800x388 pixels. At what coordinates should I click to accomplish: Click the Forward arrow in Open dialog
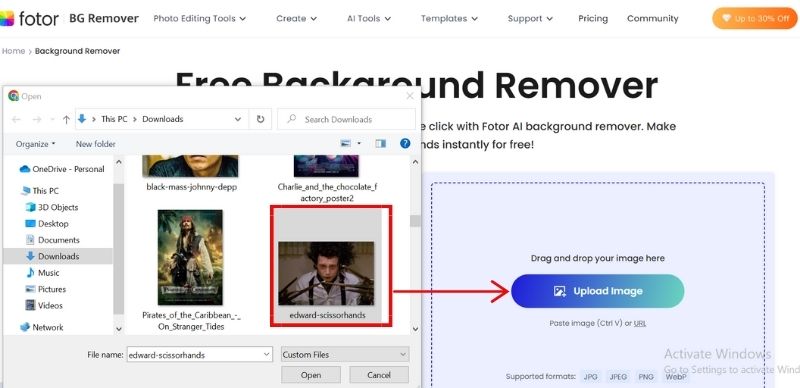37,119
